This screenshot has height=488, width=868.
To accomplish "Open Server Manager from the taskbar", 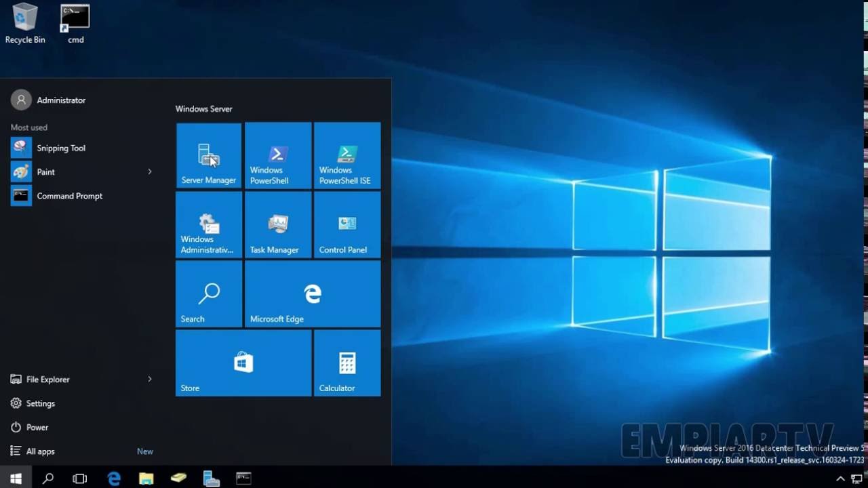I will 211,479.
